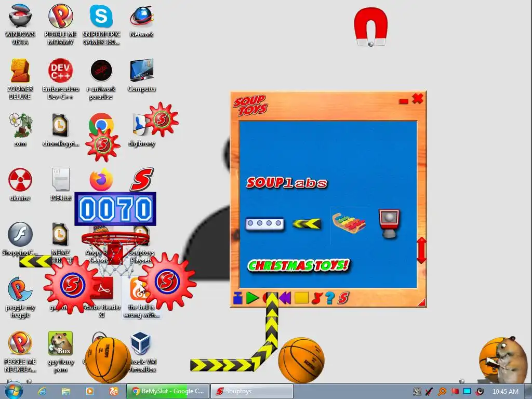Click the basketball beside the Box icon

108,360
